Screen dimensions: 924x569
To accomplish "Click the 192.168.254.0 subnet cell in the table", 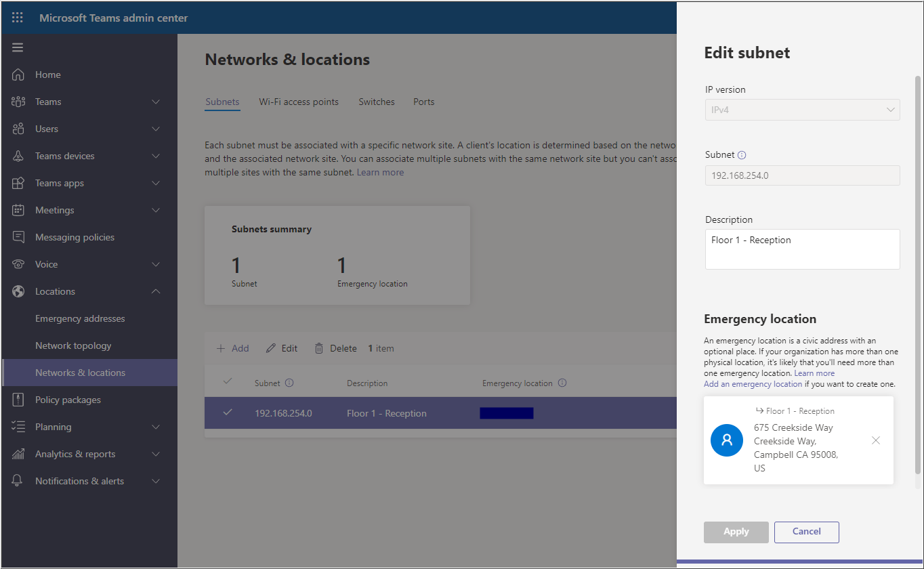I will tap(283, 413).
